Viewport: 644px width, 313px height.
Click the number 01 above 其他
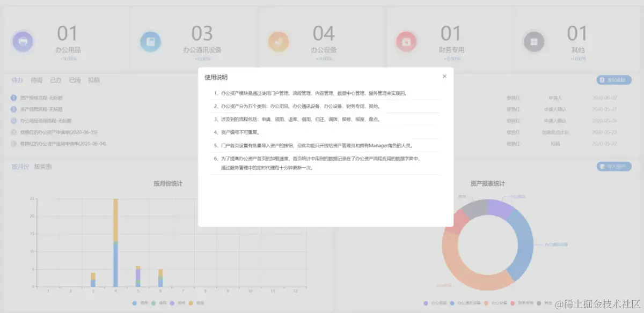coord(577,34)
